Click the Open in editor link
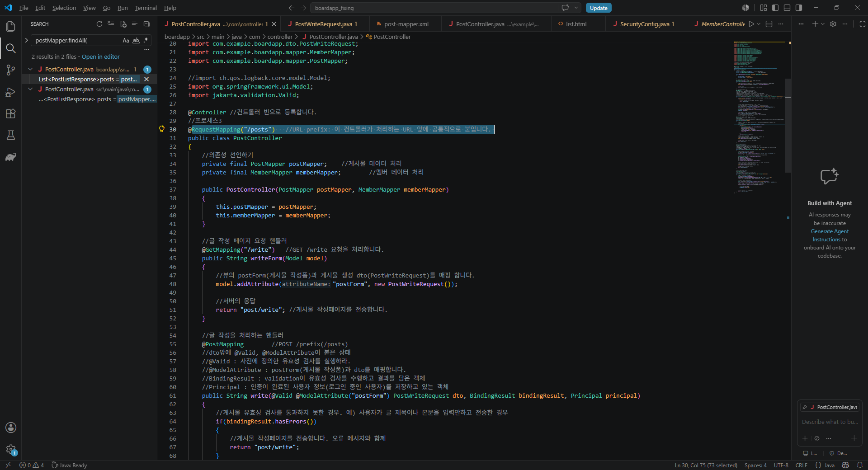The width and height of the screenshot is (868, 470). click(x=100, y=56)
